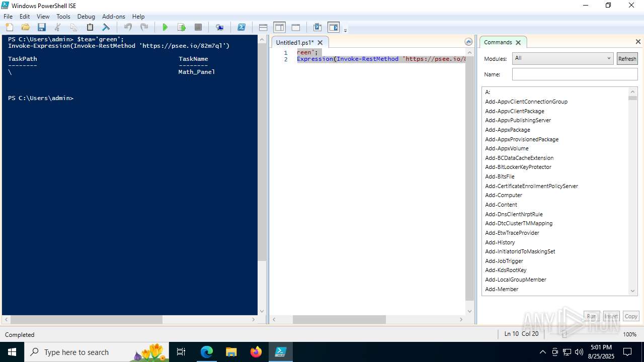Image resolution: width=644 pixels, height=362 pixels.
Task: Open the Add-ons menu
Action: [x=114, y=17]
